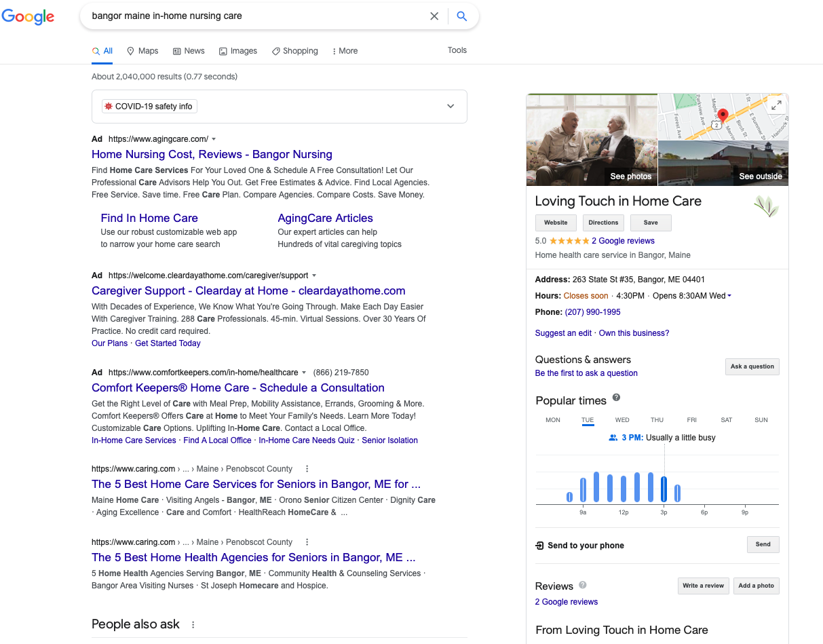The image size is (823, 644).
Task: Switch to the Images tab
Action: pos(238,51)
